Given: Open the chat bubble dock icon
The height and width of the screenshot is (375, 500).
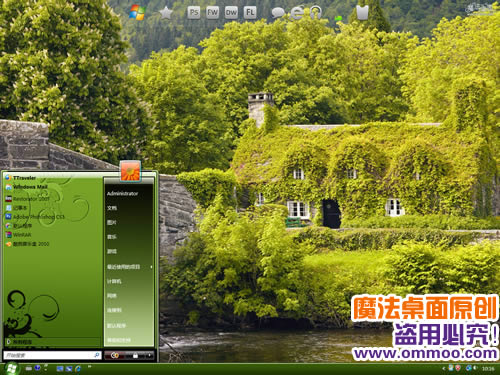Looking at the screenshot, I should click(x=278, y=13).
